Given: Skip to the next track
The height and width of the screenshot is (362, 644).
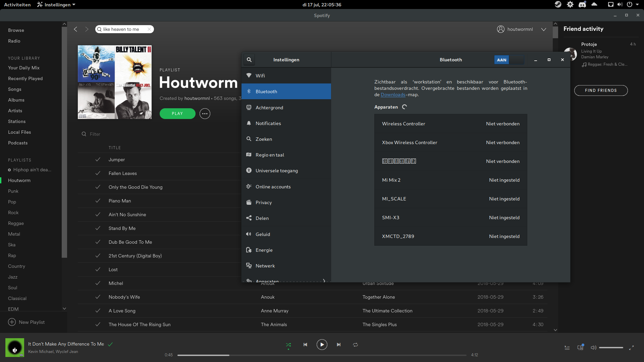Looking at the screenshot, I should point(339,345).
